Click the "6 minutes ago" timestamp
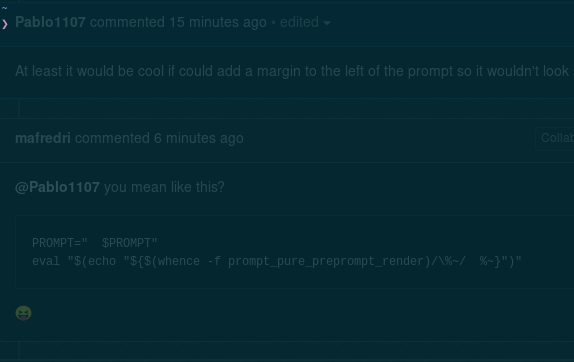The image size is (574, 362). coord(198,138)
